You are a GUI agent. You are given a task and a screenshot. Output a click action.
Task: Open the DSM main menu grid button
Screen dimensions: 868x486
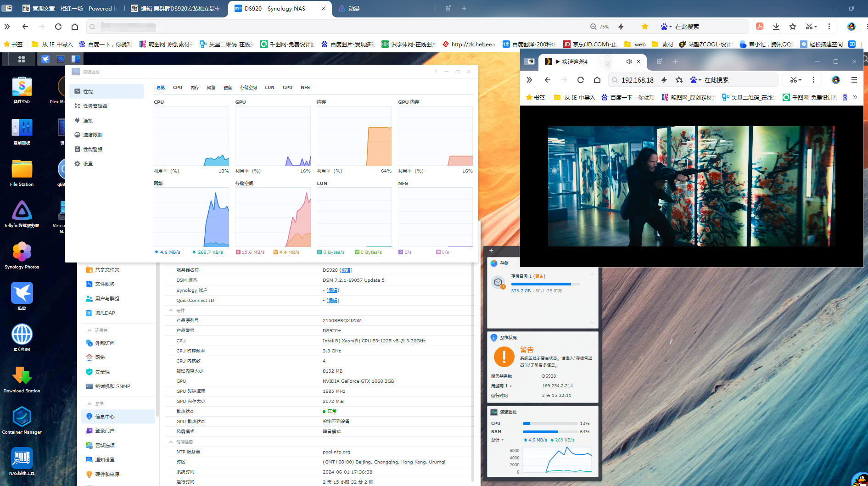(x=21, y=59)
